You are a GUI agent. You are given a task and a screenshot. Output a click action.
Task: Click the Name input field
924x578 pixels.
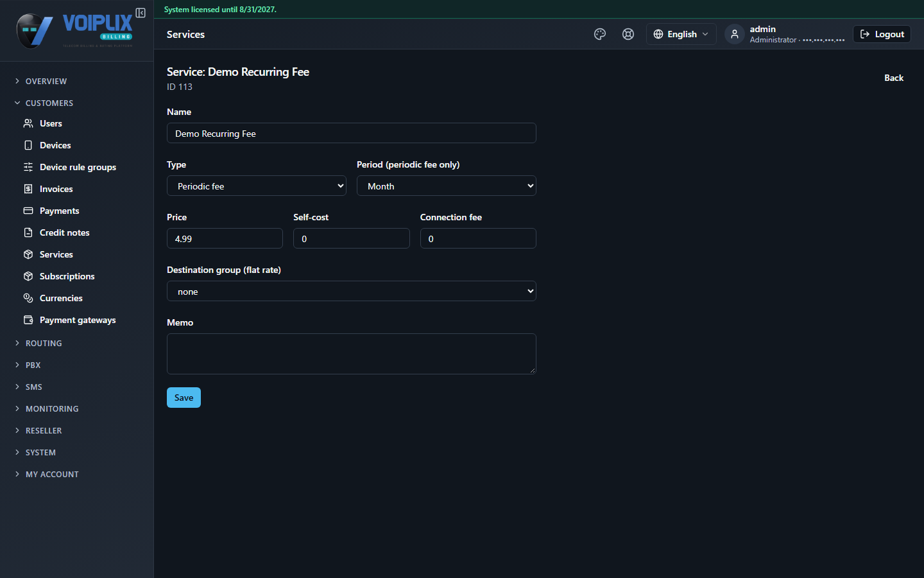352,133
